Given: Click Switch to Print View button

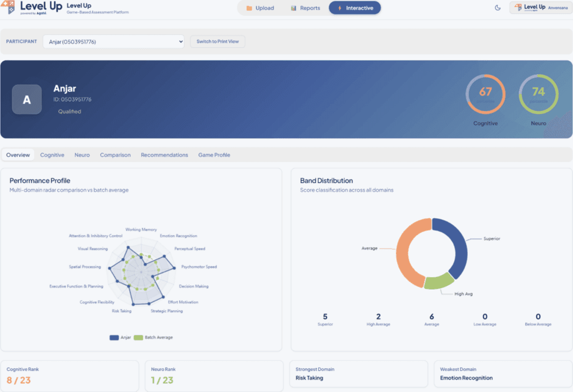Looking at the screenshot, I should (217, 41).
